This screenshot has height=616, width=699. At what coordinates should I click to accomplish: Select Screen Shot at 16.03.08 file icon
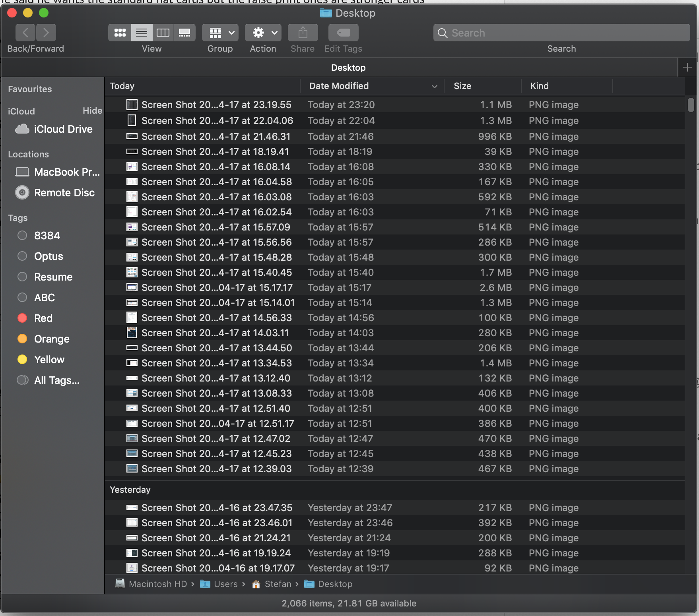point(132,197)
